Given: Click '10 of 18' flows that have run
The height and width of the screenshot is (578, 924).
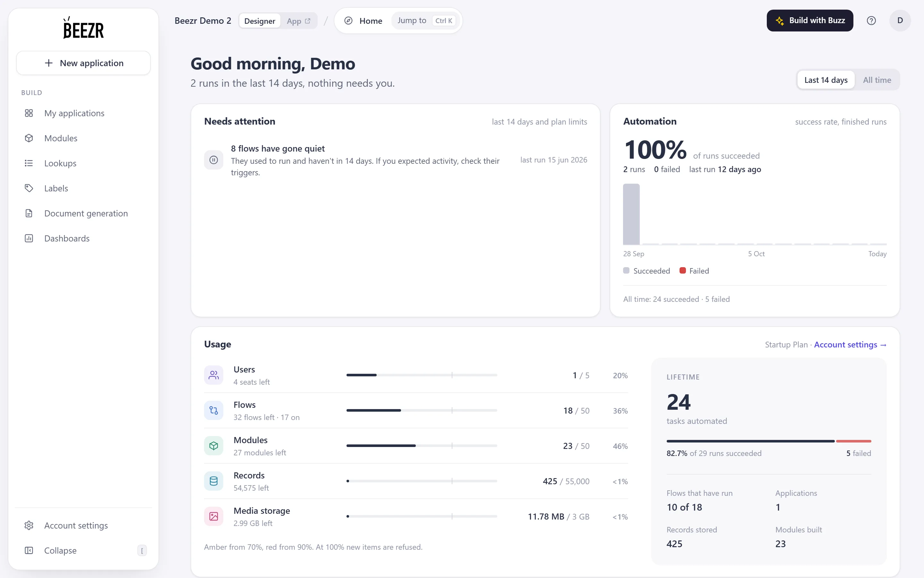Looking at the screenshot, I should pos(684,507).
